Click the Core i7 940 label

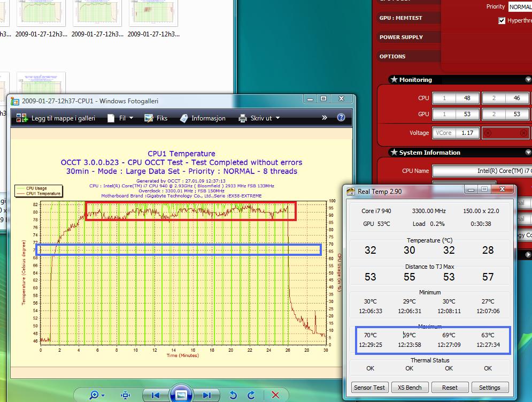376,211
